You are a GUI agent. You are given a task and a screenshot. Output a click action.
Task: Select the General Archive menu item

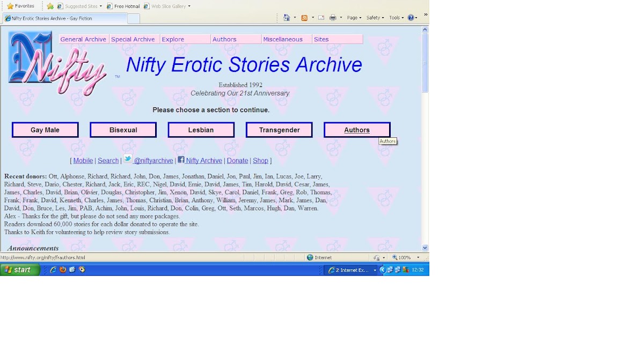pos(83,39)
